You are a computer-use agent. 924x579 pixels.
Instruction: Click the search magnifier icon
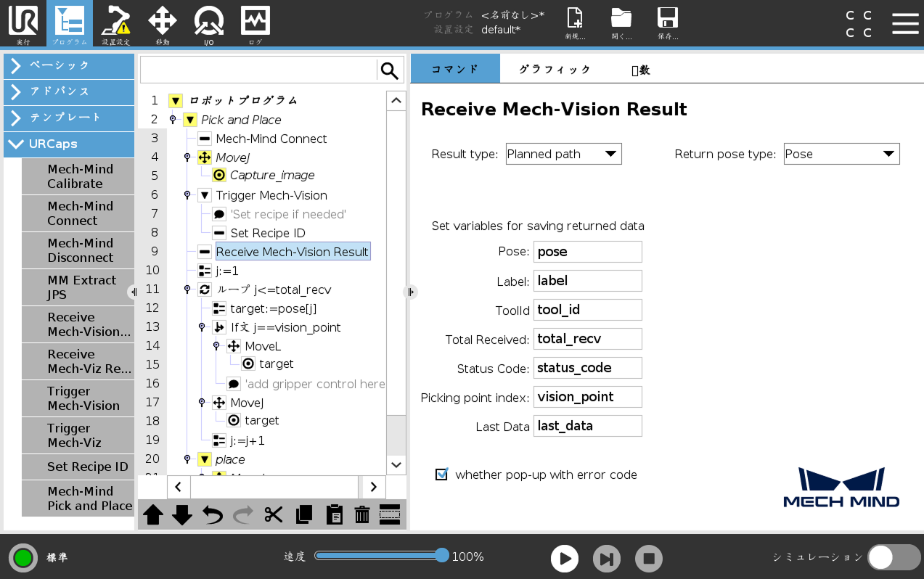(x=390, y=70)
